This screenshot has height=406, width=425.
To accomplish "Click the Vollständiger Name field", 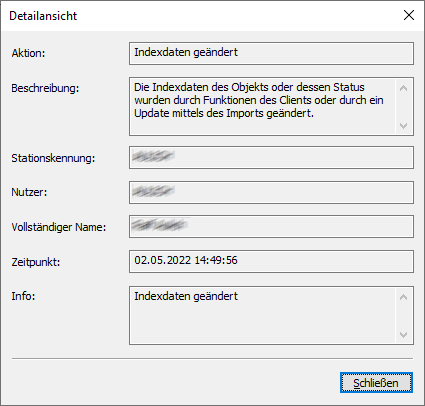I will click(271, 226).
